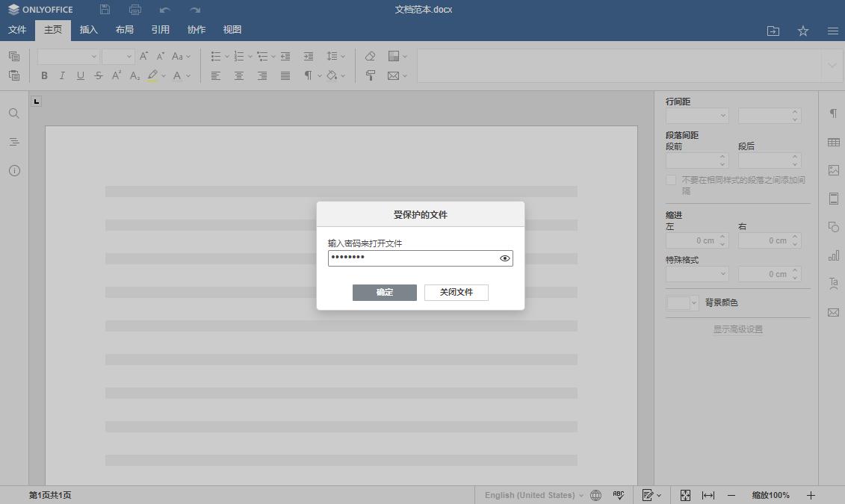Open the 文件 menu tab

(17, 30)
